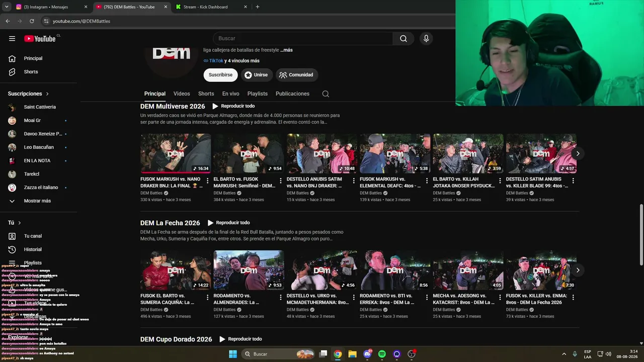Open the En vivo tab

pos(230,94)
